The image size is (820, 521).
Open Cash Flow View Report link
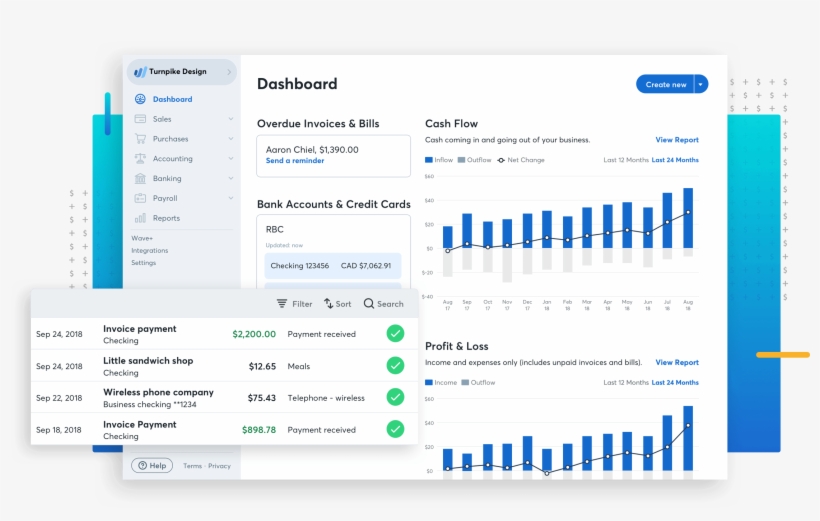pos(677,140)
